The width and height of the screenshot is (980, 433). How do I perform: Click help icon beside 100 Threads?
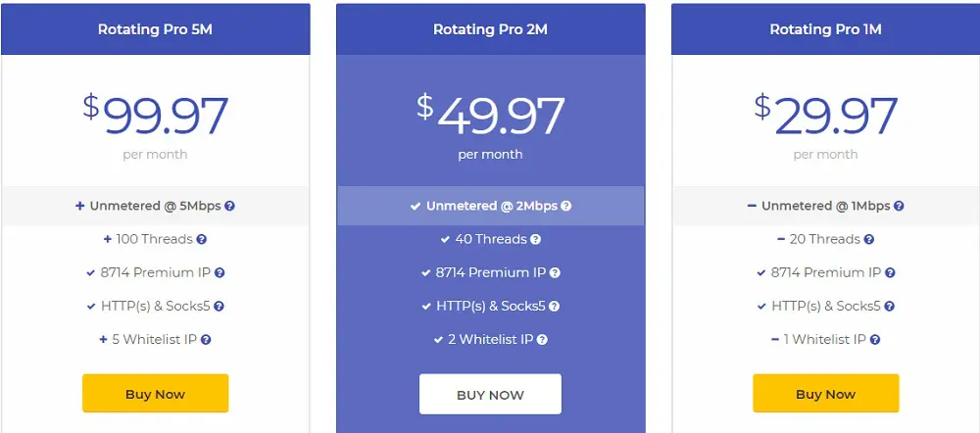coord(201,239)
